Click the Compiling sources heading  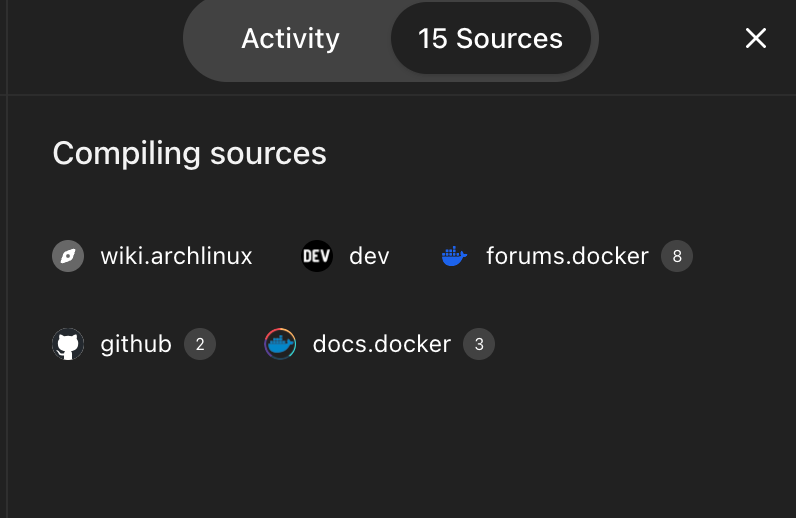click(189, 153)
